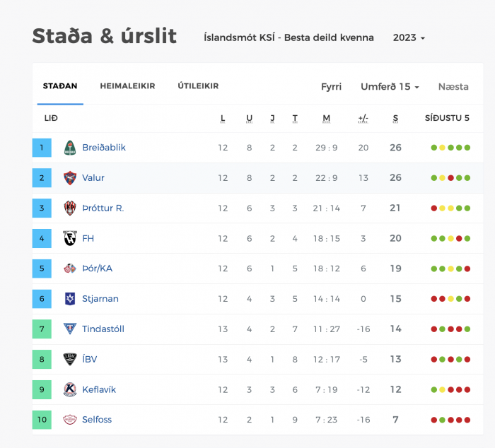Click the S points column header
This screenshot has width=495, height=448.
(x=395, y=118)
